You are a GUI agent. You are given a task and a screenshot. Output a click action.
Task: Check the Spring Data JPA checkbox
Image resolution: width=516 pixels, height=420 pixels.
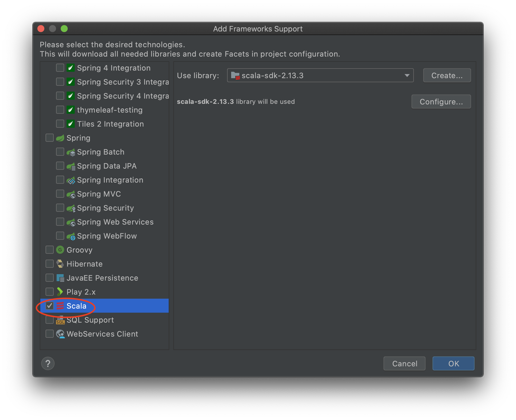[x=60, y=166]
